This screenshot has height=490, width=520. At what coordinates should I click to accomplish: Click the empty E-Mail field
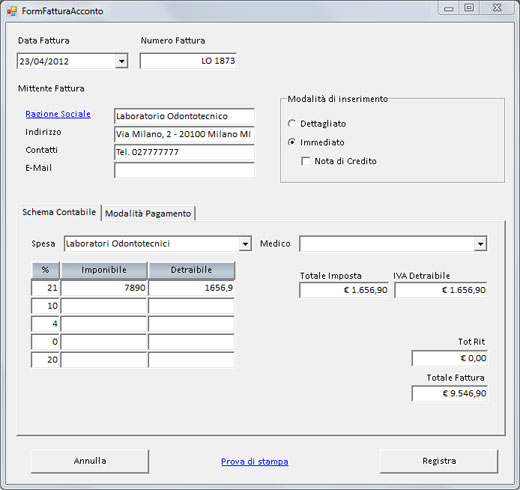point(184,170)
